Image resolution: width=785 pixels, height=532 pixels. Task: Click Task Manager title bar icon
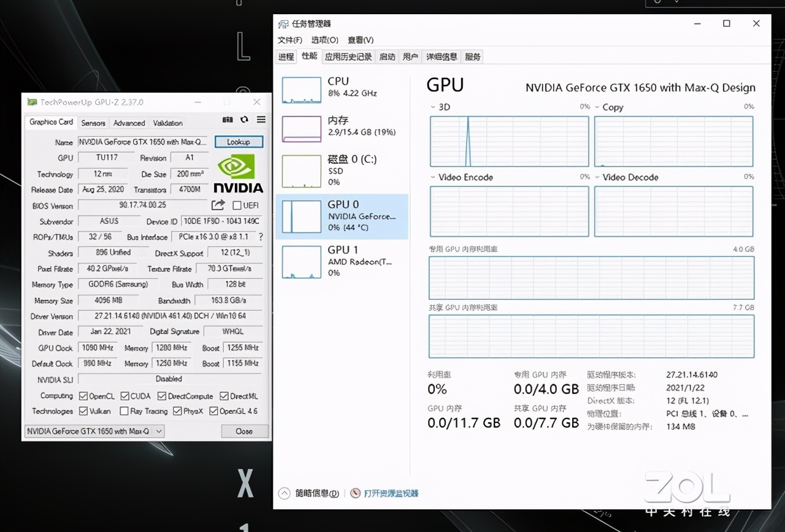283,24
